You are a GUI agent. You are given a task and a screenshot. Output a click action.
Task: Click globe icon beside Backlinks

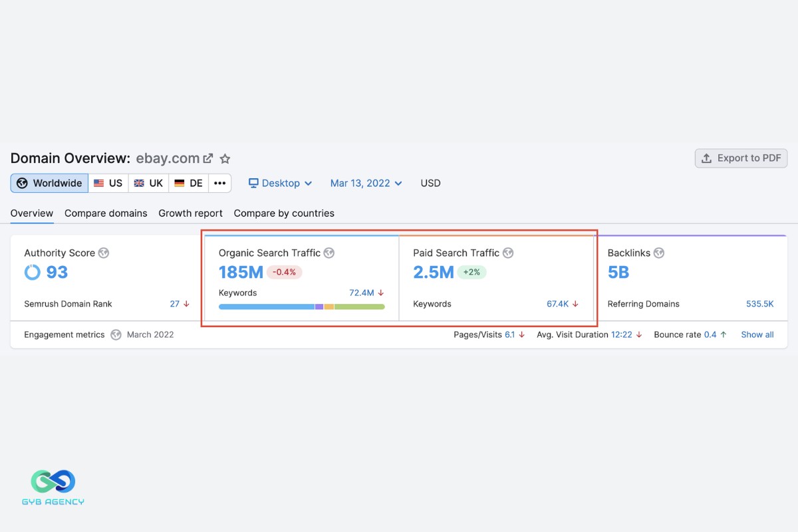(659, 253)
